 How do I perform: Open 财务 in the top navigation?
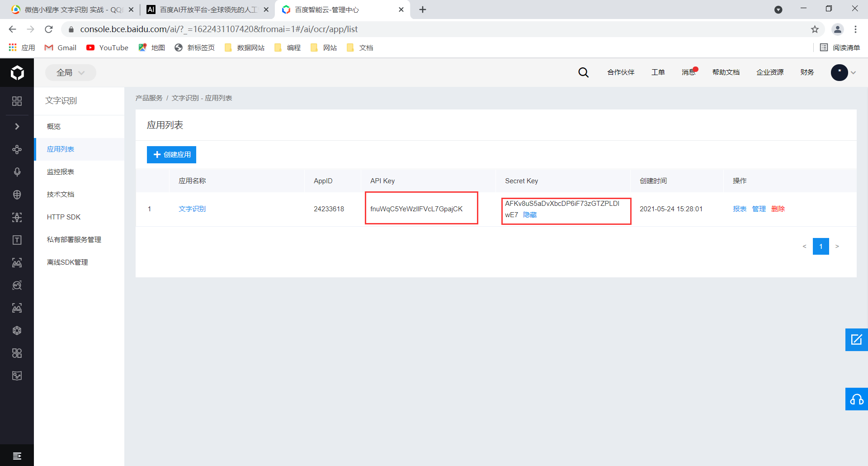pyautogui.click(x=807, y=72)
